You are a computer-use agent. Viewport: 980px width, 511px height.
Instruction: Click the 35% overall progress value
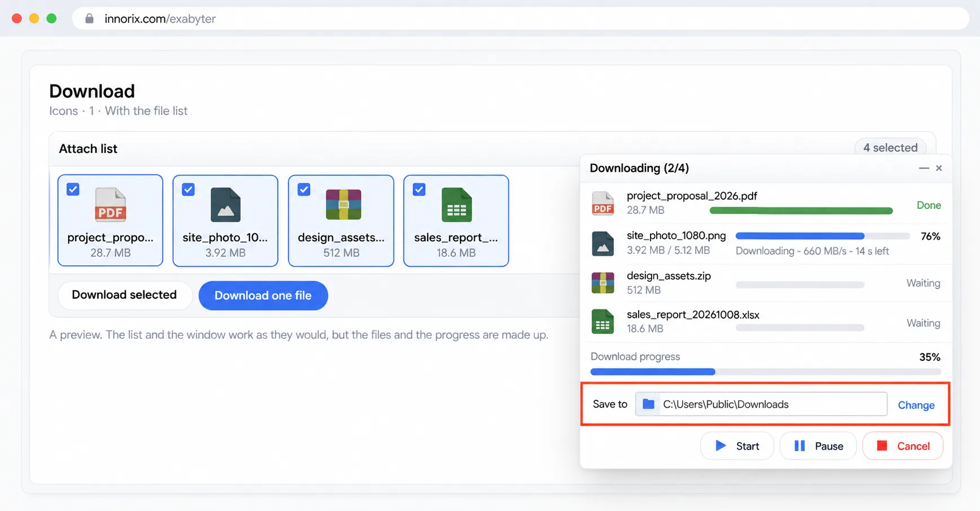[x=930, y=357]
